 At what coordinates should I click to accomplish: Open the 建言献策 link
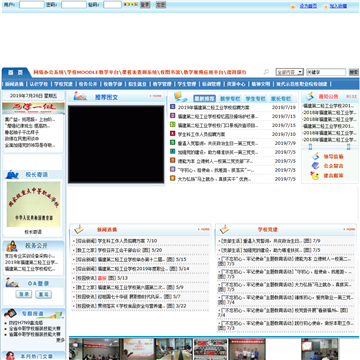coord(333,175)
